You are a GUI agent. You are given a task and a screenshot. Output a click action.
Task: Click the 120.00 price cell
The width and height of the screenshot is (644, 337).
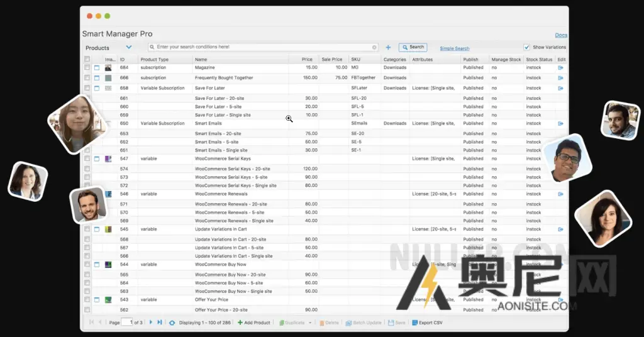click(310, 168)
